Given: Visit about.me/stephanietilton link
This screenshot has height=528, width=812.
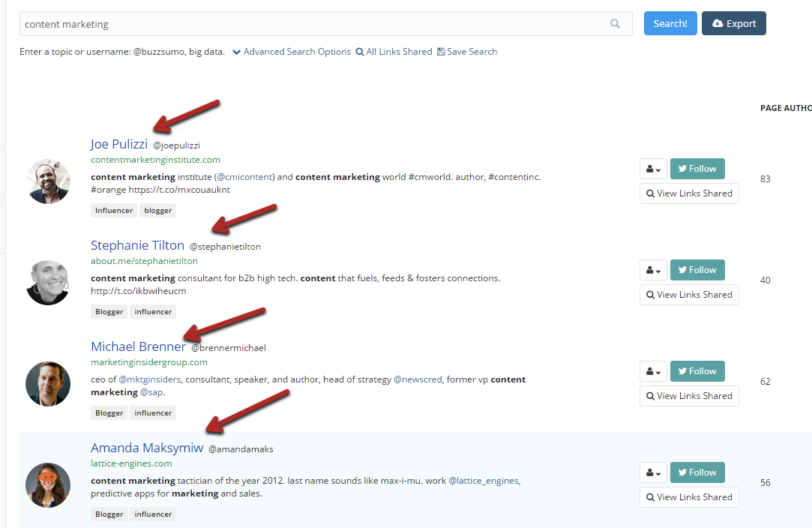Looking at the screenshot, I should [x=144, y=261].
